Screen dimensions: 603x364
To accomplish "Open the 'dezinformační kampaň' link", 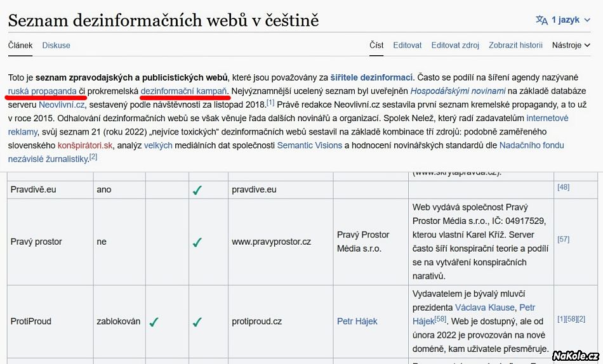I will tap(184, 91).
